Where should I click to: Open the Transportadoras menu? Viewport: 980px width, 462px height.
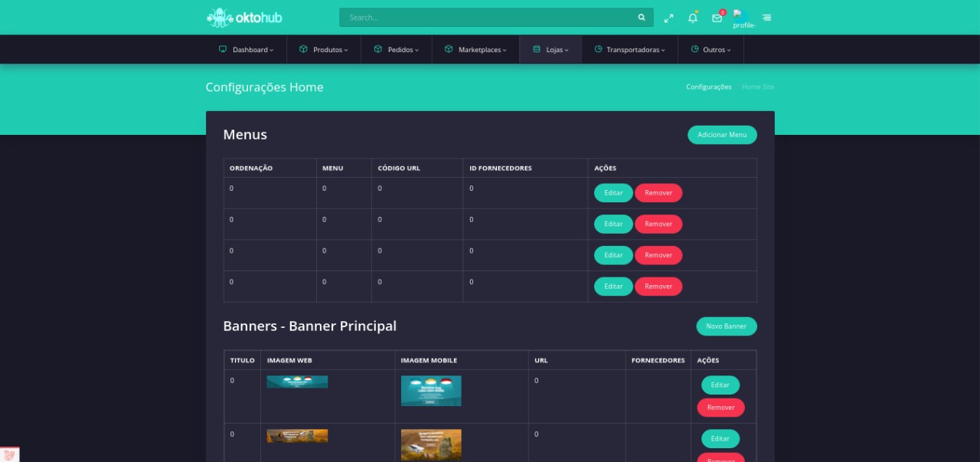tap(629, 50)
